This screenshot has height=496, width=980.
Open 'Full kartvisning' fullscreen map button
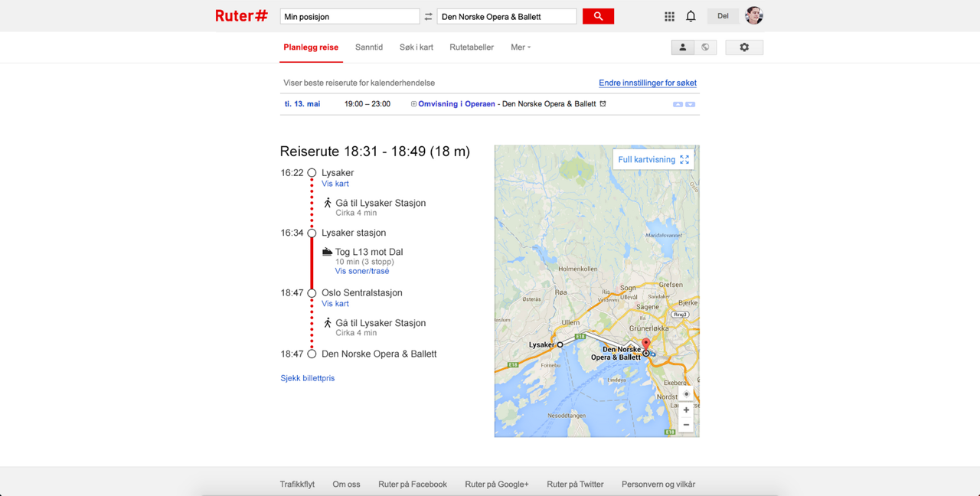[x=654, y=159]
